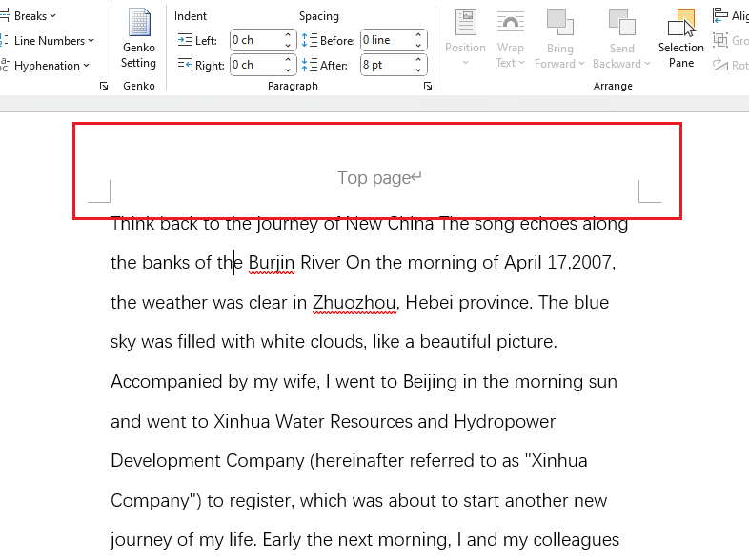Open the Paragraph dialog launcher
This screenshot has height=560, width=749.
(x=428, y=86)
